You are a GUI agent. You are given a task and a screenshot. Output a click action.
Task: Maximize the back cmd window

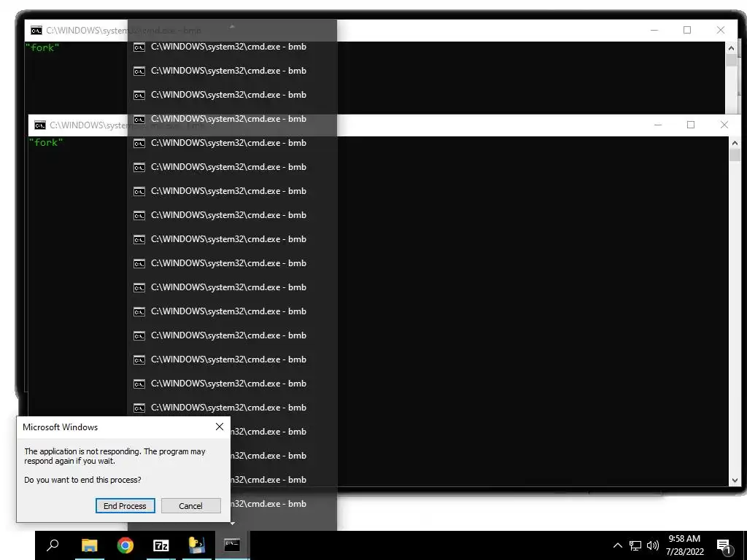(x=687, y=30)
